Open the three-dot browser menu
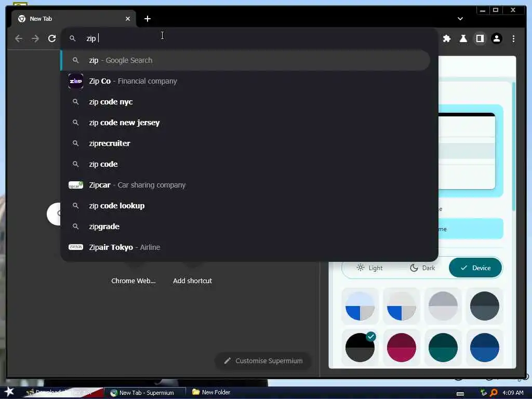Screen dimensions: 532x399 (513, 38)
